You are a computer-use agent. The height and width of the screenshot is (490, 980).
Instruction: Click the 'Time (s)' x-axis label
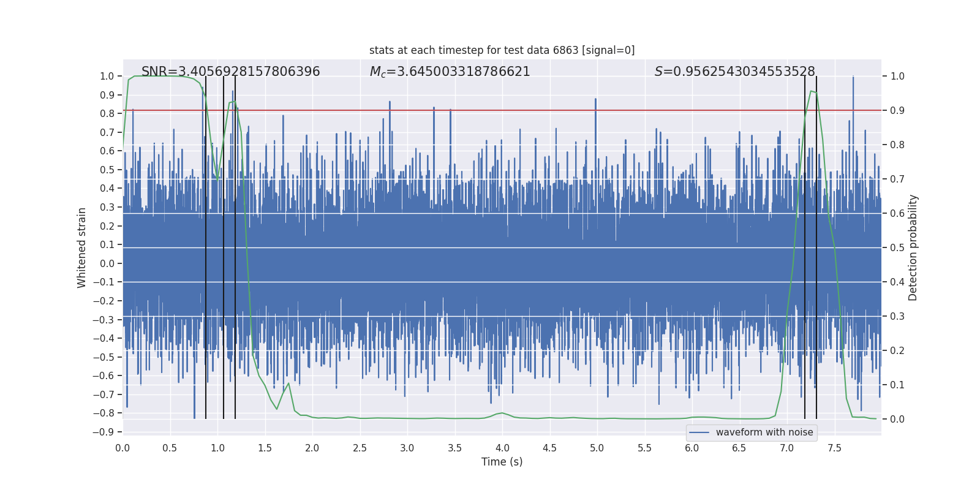click(x=502, y=462)
